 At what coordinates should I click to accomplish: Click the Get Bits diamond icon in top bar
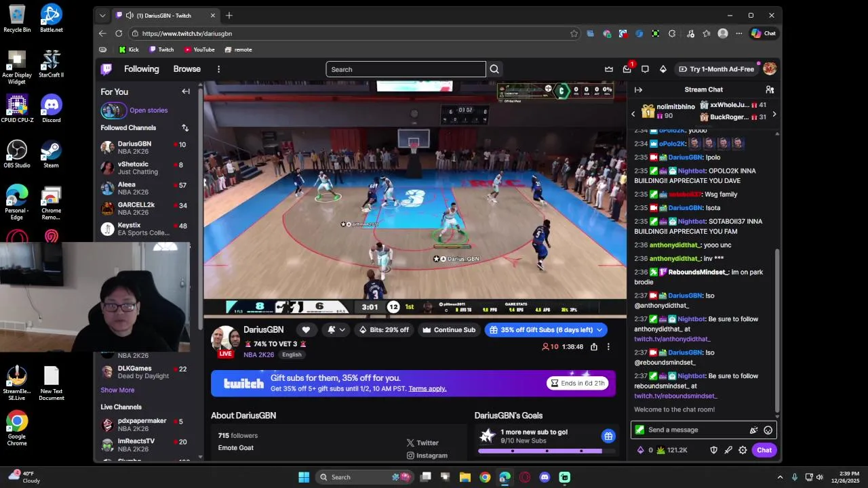tap(663, 69)
